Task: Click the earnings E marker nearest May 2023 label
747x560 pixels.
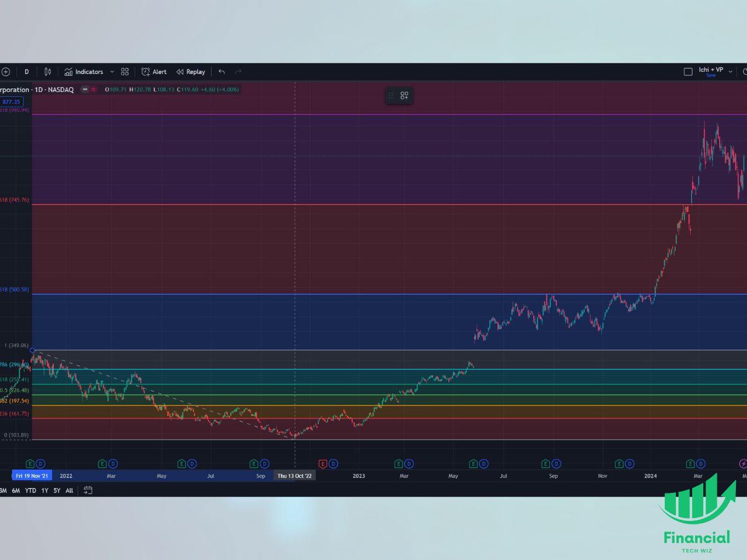Action: (473, 464)
